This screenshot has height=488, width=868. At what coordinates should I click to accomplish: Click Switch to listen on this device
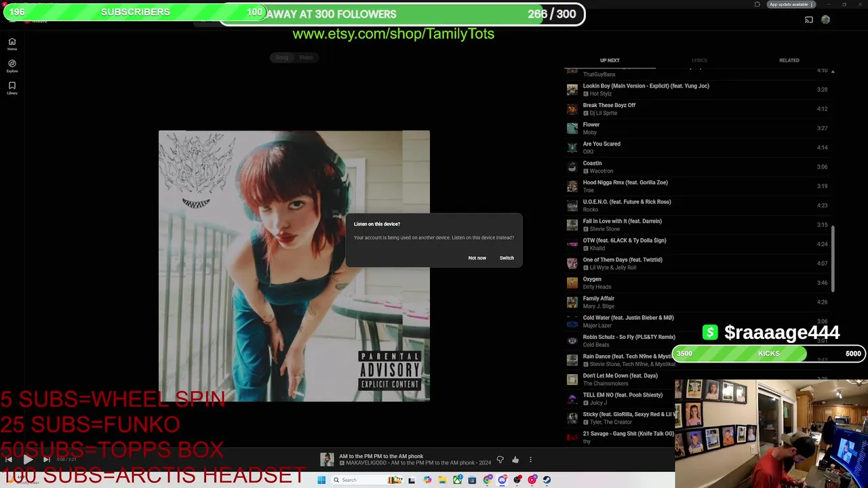pos(507,258)
